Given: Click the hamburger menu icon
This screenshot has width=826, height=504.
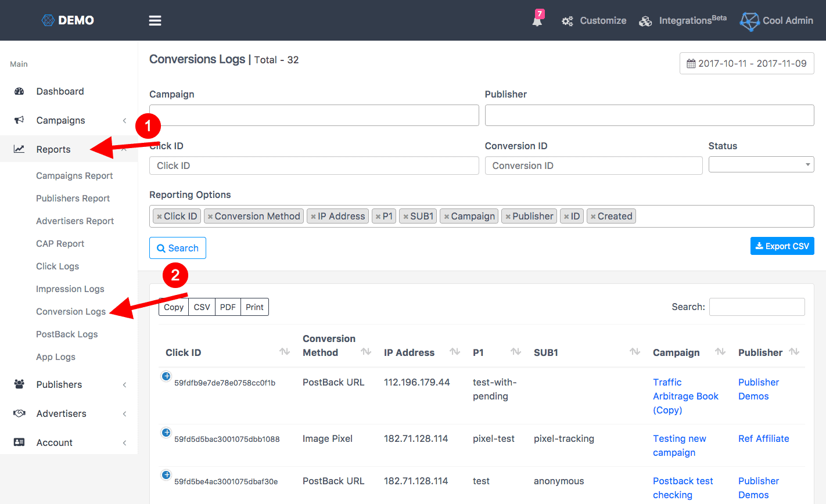Looking at the screenshot, I should [155, 21].
